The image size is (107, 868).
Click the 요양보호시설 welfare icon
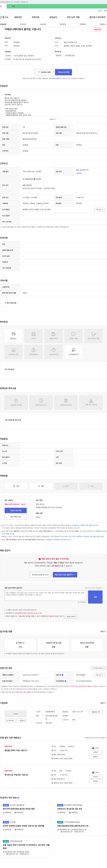pos(53,352)
